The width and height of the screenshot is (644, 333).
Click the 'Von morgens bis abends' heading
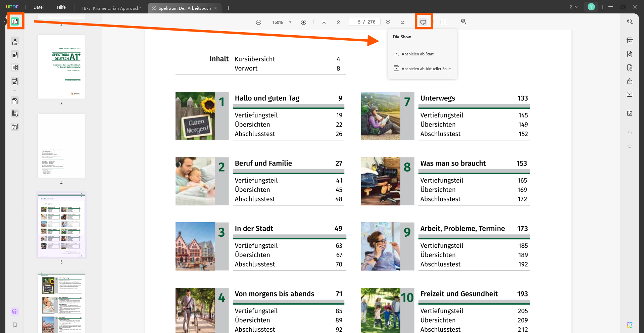[275, 294]
